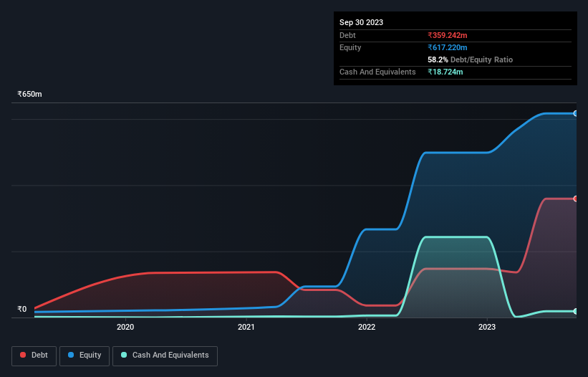Click the ₹0 y-axis label

pyautogui.click(x=22, y=309)
